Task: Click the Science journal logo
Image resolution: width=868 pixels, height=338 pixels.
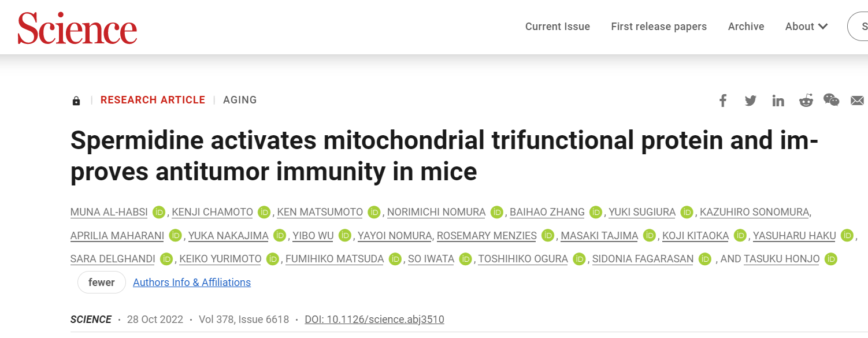Action: click(77, 28)
